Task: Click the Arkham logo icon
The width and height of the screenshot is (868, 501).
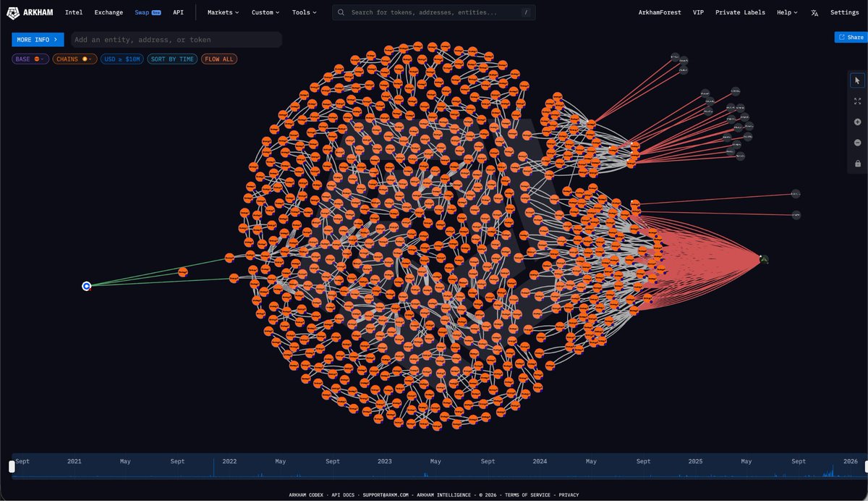Action: pyautogui.click(x=13, y=12)
